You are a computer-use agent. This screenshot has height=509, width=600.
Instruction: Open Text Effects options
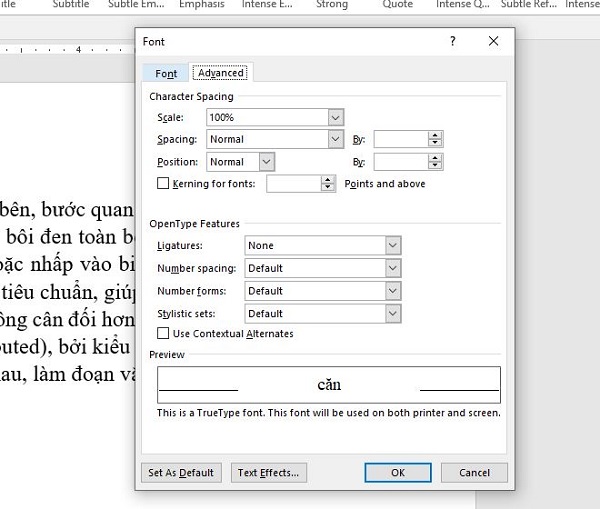click(x=268, y=472)
